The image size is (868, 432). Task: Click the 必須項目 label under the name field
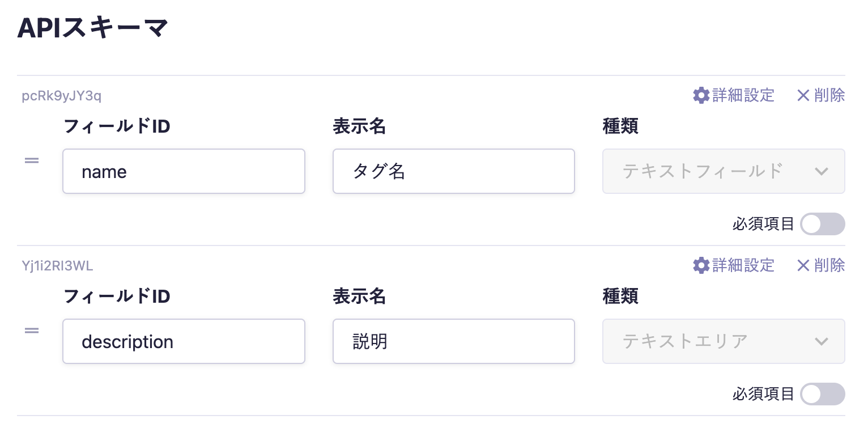[x=763, y=225]
